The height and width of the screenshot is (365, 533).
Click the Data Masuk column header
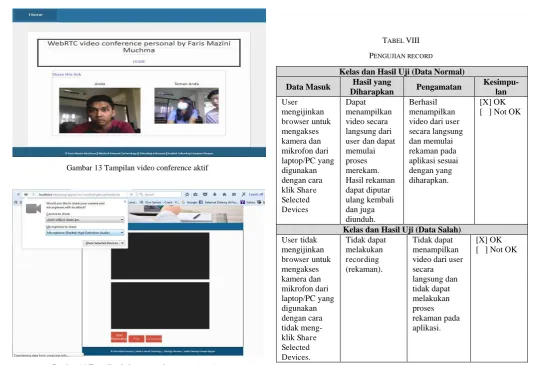308,87
